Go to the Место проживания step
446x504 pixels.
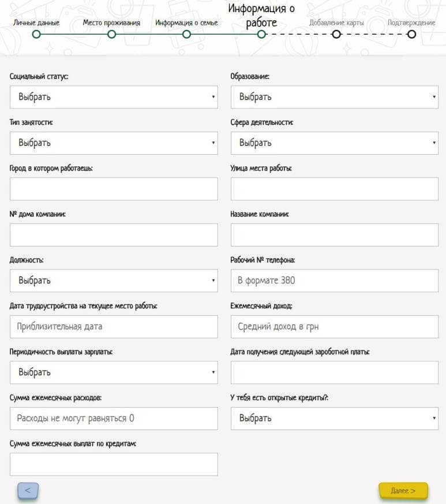(x=111, y=34)
